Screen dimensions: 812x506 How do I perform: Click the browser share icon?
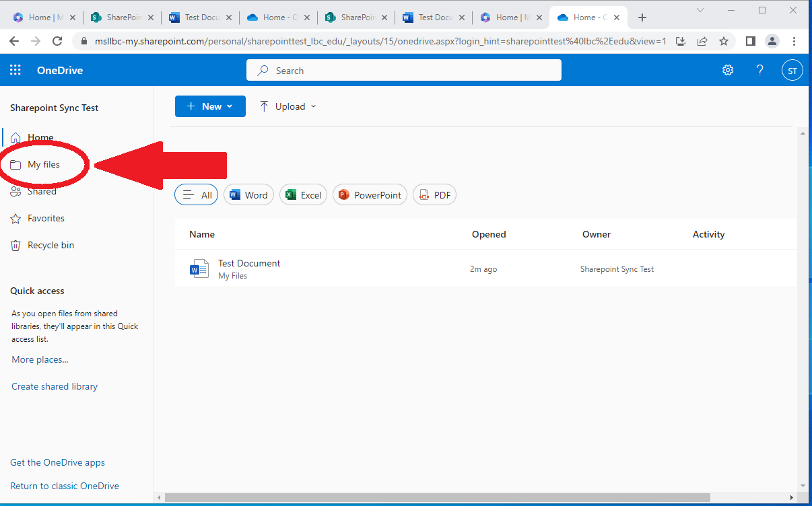pyautogui.click(x=702, y=41)
